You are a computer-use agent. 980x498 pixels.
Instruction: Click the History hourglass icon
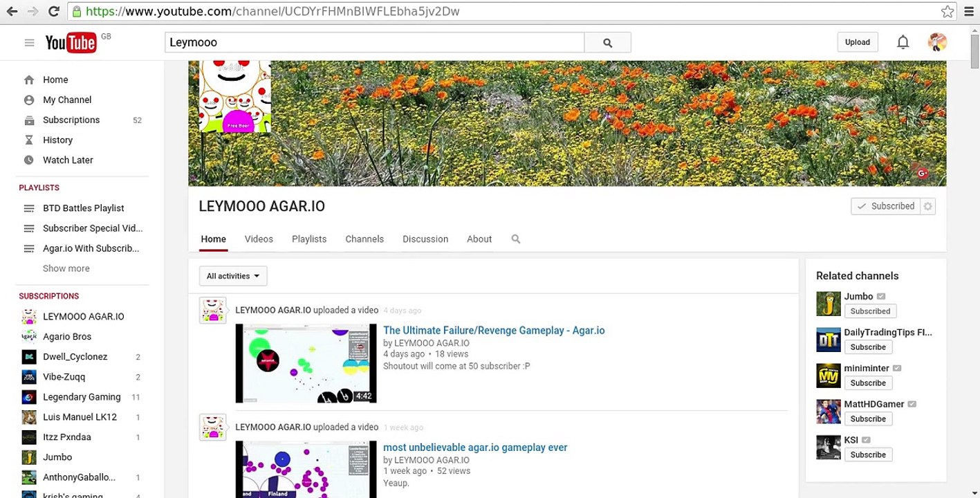pos(29,140)
